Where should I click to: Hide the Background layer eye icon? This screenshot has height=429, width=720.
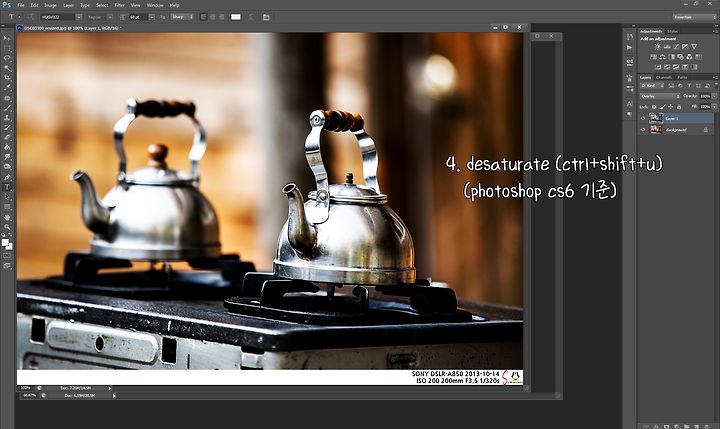[x=643, y=130]
